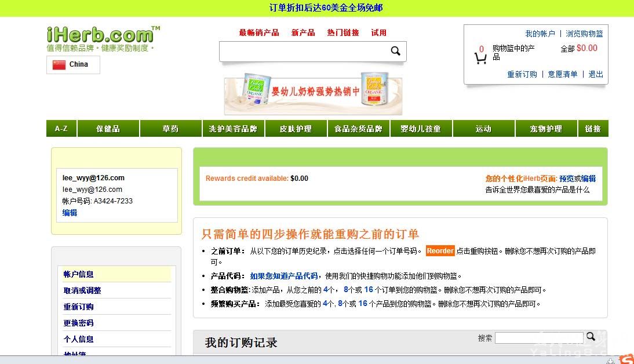
Task: Click the 预览 link for personalized page
Action: (566, 179)
